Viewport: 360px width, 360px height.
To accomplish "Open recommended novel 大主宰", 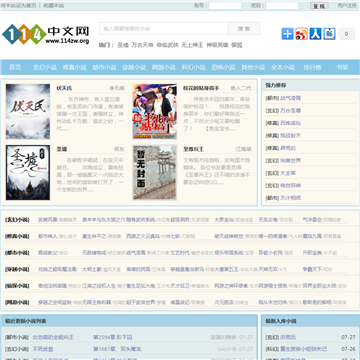I will pyautogui.click(x=288, y=173).
